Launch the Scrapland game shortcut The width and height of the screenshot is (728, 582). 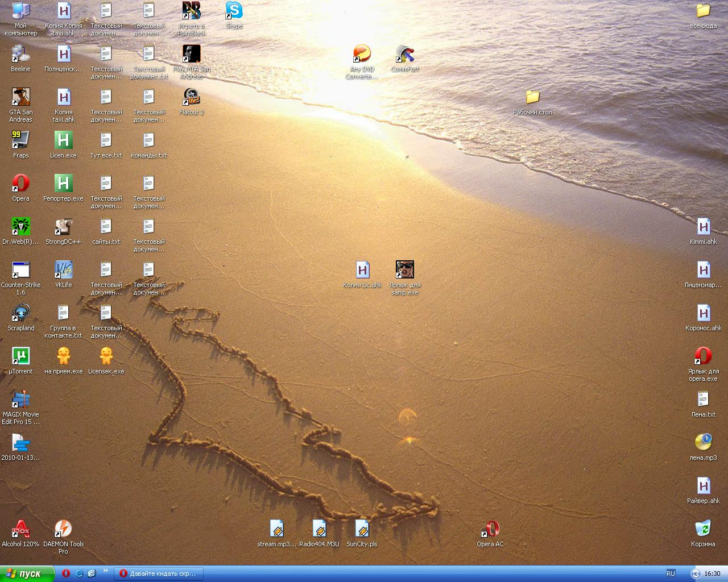tap(20, 318)
